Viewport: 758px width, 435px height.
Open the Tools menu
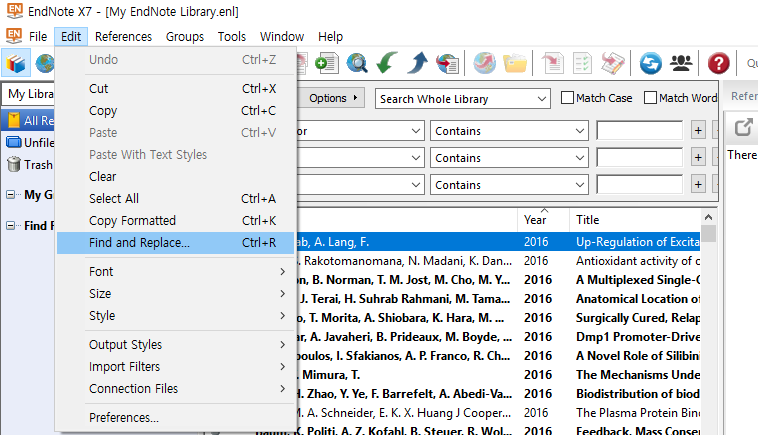pos(232,36)
